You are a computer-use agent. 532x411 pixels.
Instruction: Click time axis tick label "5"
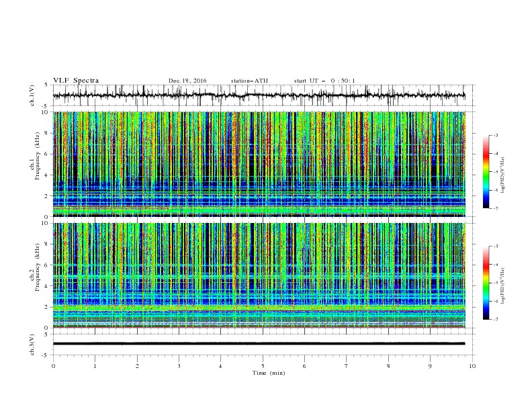pos(263,366)
